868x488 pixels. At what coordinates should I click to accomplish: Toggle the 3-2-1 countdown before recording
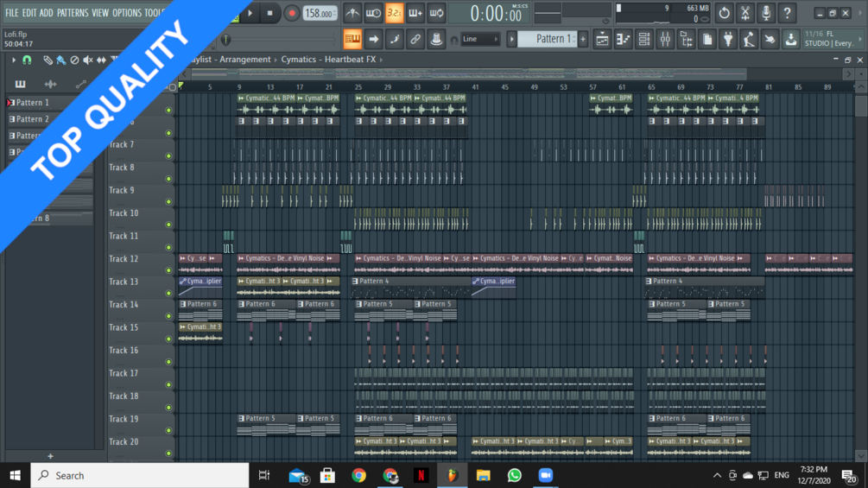[394, 13]
